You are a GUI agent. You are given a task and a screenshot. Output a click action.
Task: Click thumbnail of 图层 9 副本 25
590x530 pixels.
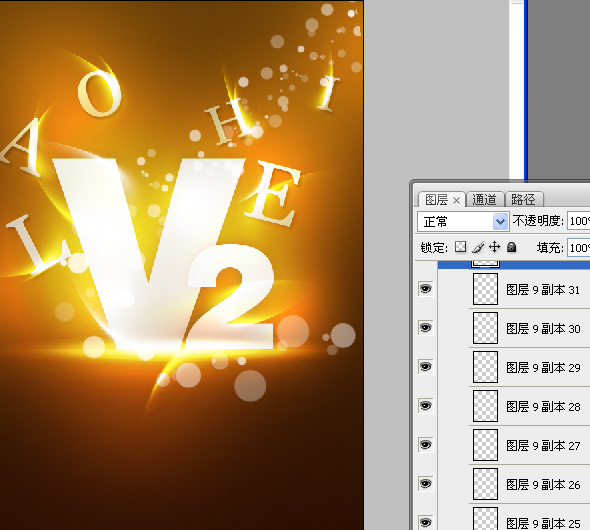(485, 519)
